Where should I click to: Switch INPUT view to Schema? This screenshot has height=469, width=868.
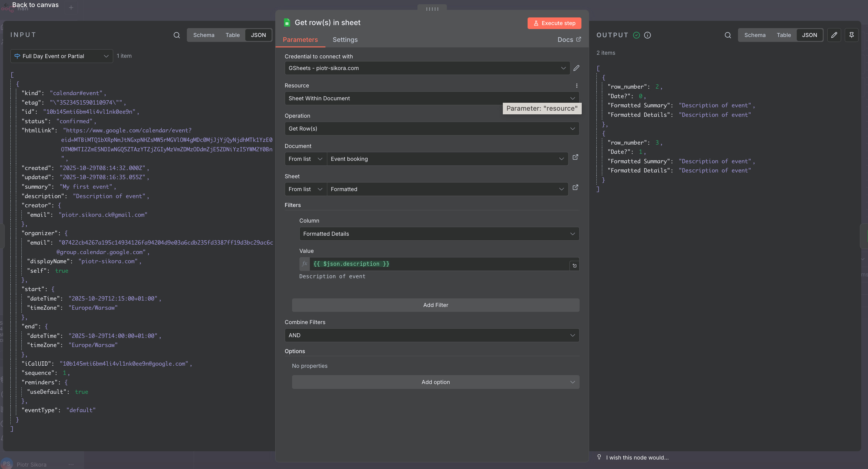click(x=203, y=35)
